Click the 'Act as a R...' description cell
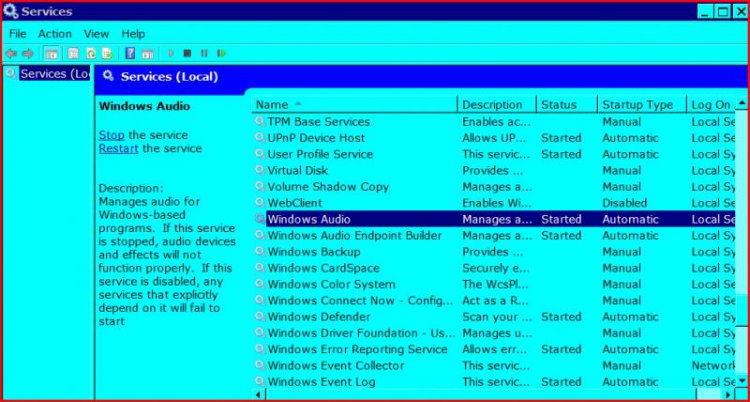This screenshot has height=402, width=750. coord(496,301)
